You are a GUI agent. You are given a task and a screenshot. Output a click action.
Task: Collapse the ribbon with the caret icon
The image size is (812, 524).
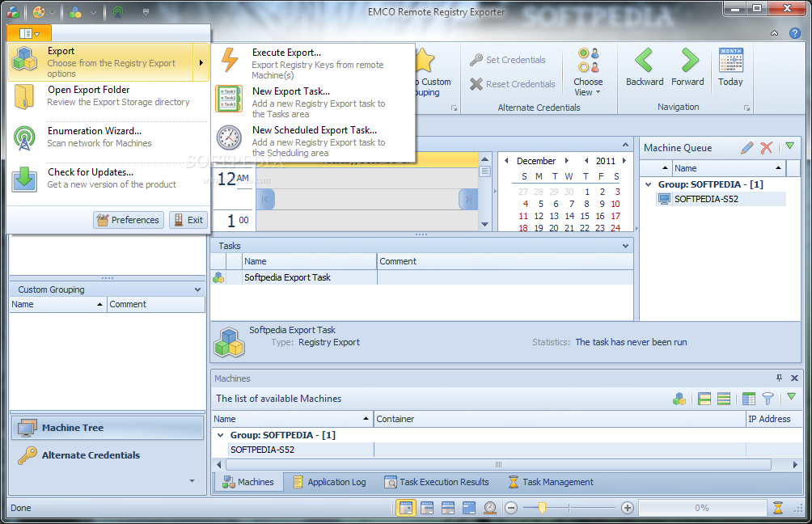coord(774,33)
